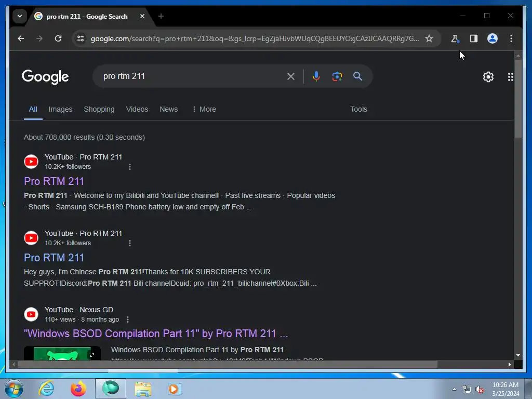Click "110+ views · 8 months ago" text
The image size is (532, 399).
point(82,320)
